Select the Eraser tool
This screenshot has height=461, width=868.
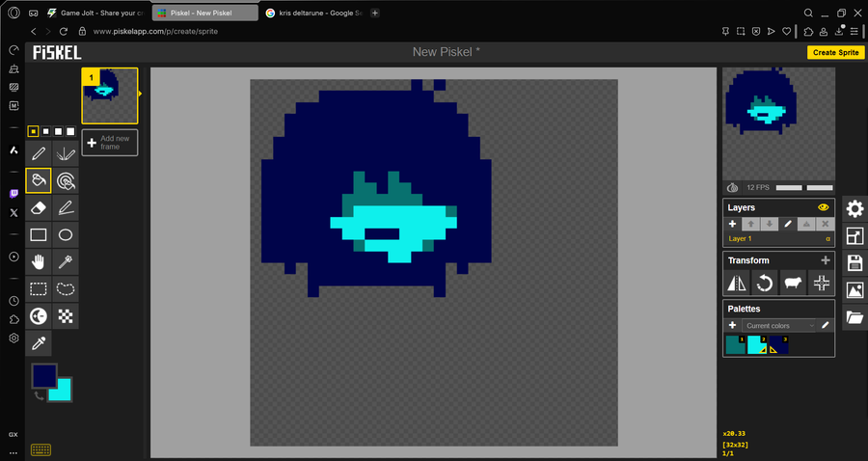pyautogui.click(x=39, y=207)
